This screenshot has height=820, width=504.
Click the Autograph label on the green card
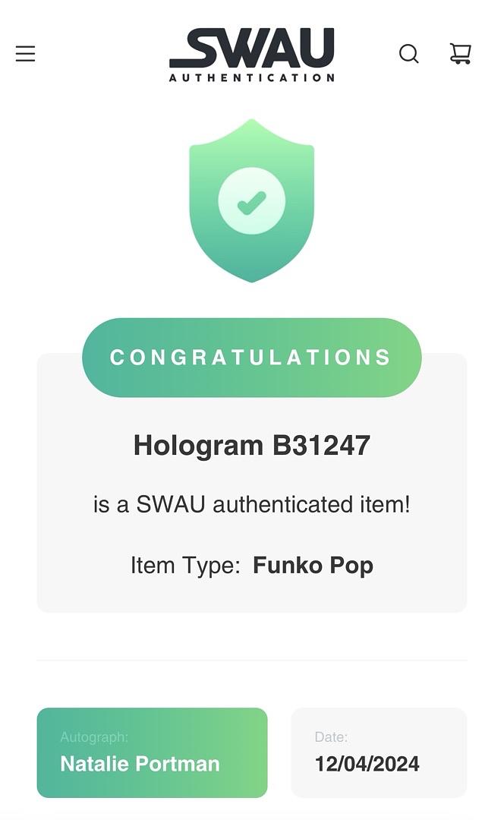coord(94,736)
